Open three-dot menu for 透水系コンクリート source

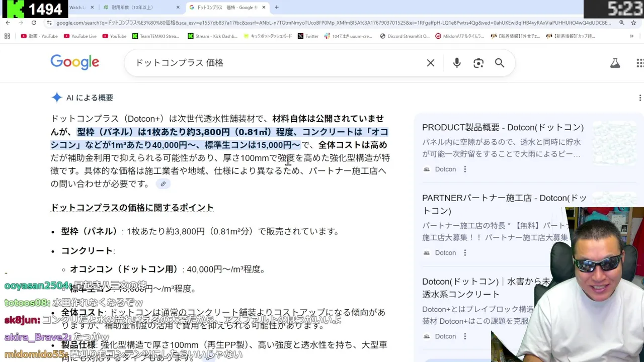pyautogui.click(x=465, y=336)
